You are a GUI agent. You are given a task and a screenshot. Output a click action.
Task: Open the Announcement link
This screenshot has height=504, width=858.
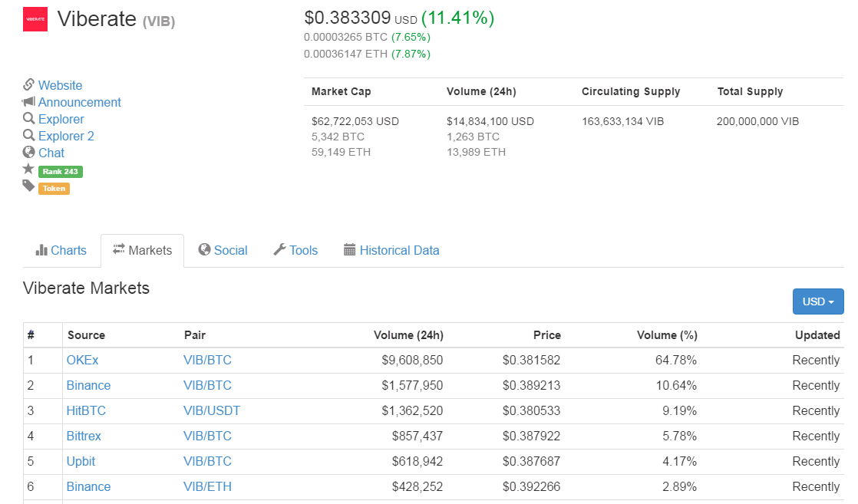click(x=79, y=102)
